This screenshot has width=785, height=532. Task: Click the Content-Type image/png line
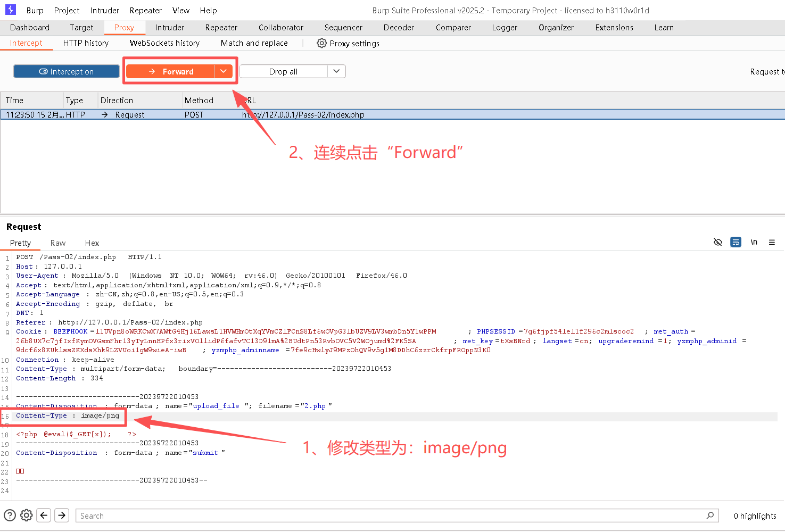(x=68, y=415)
